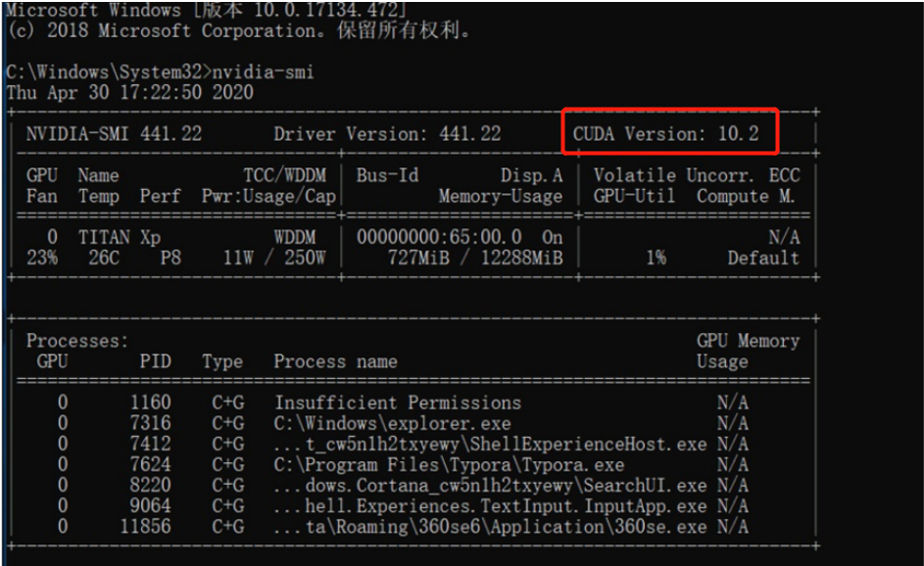Click the Insufficient Permissions process name

coord(398,402)
